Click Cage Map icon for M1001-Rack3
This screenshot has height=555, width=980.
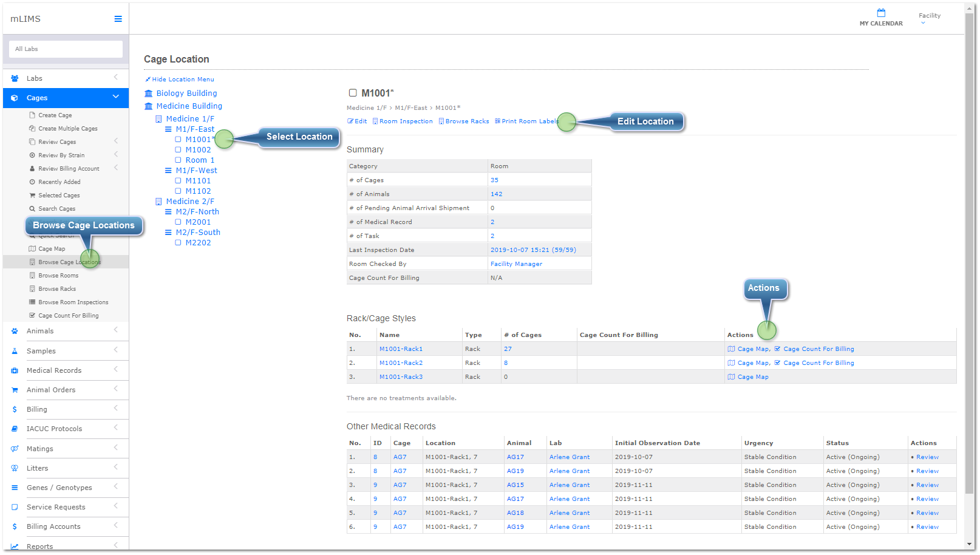click(731, 377)
